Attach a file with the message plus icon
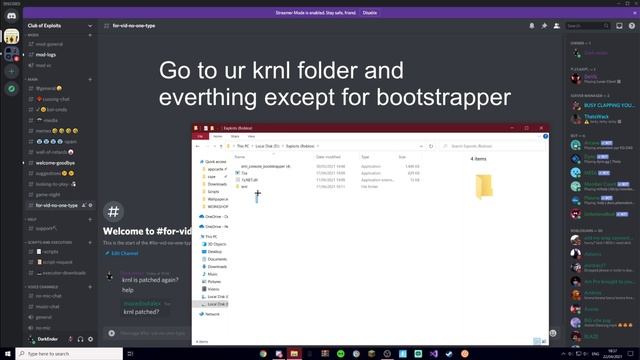 pyautogui.click(x=111, y=333)
